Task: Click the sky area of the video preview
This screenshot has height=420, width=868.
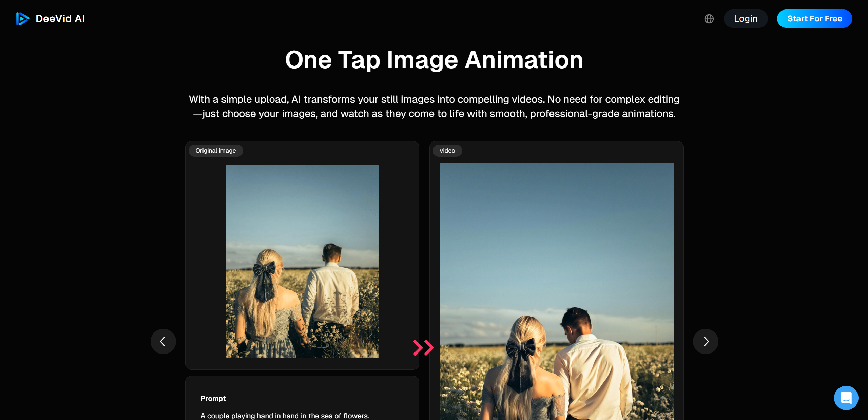Action: click(556, 221)
